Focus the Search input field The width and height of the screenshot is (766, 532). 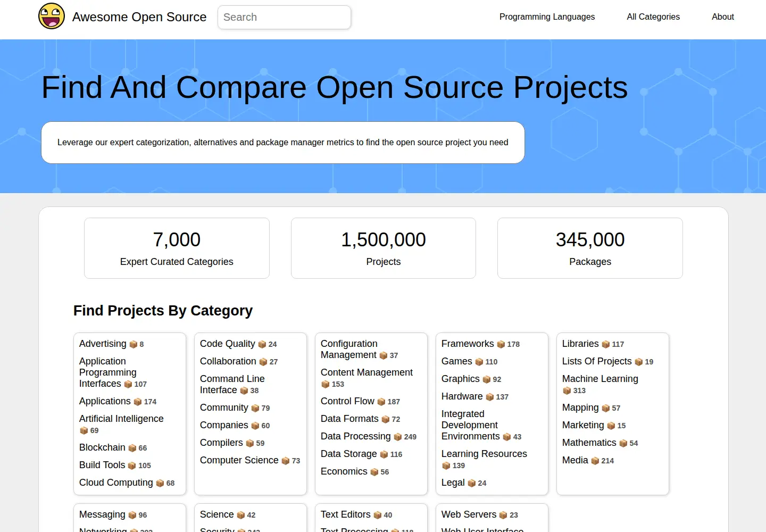coord(284,17)
